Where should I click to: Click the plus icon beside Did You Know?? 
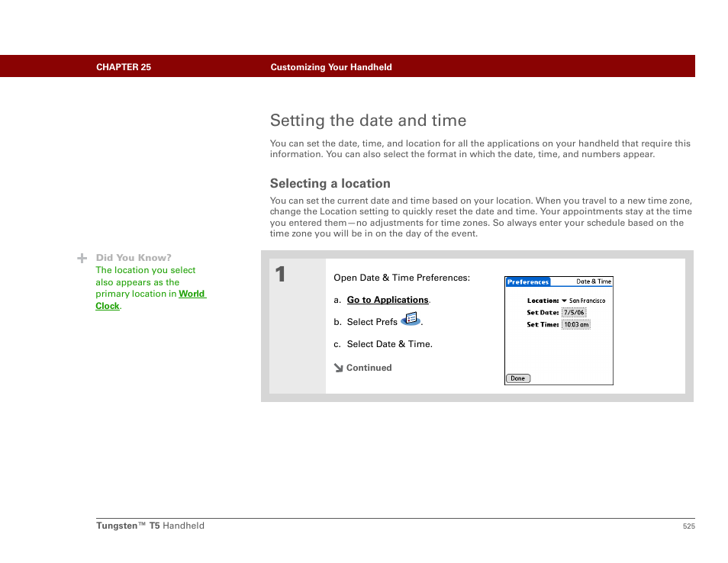click(82, 258)
